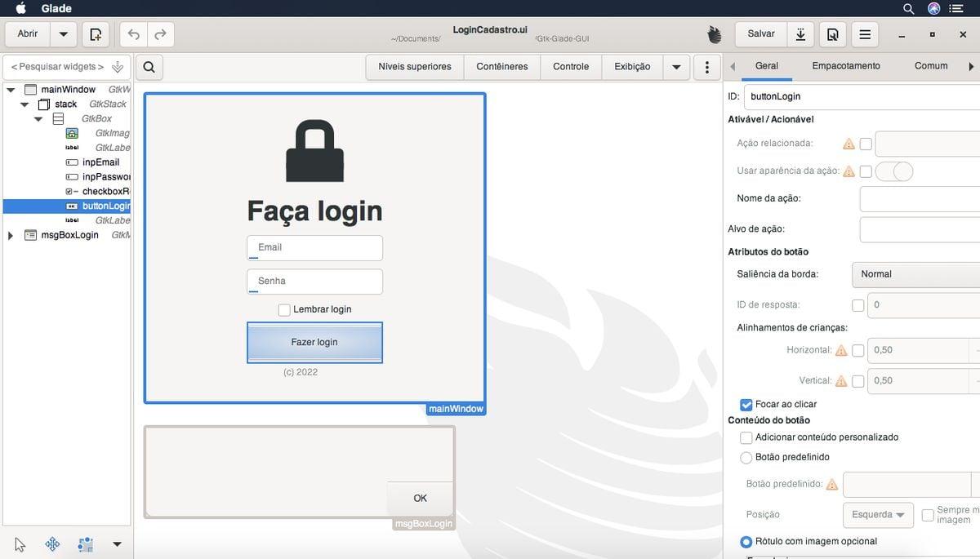980x559 pixels.
Task: Open the tool options dropdown at bottom left
Action: tap(117, 544)
